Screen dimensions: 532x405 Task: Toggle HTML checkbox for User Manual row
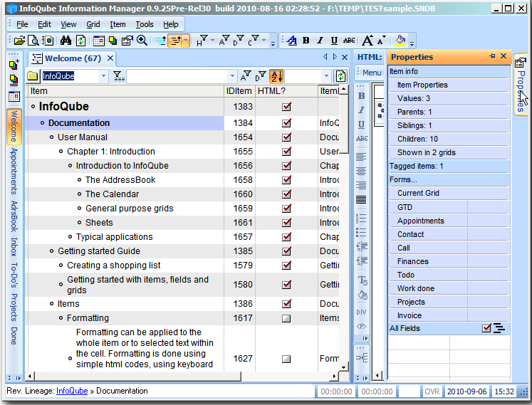pyautogui.click(x=286, y=137)
